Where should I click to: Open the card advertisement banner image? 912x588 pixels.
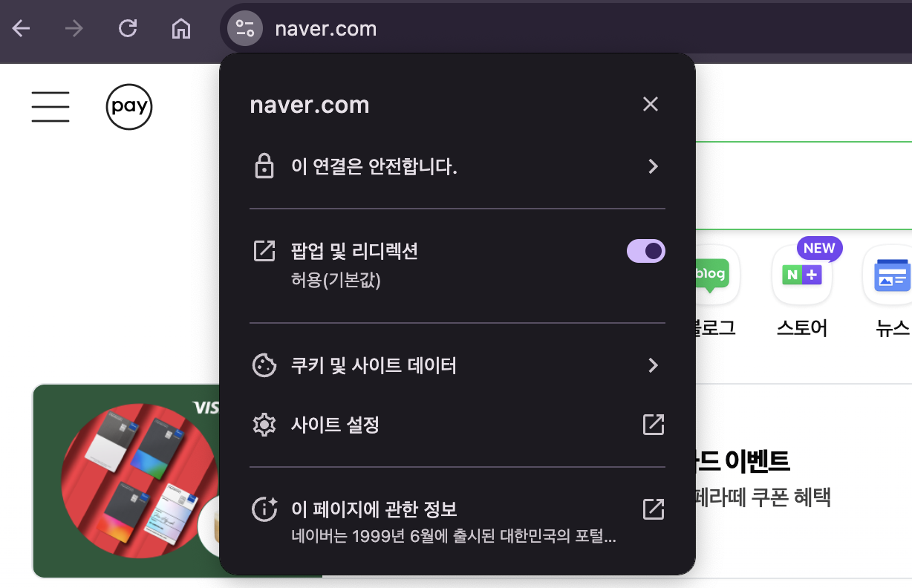coord(126,480)
